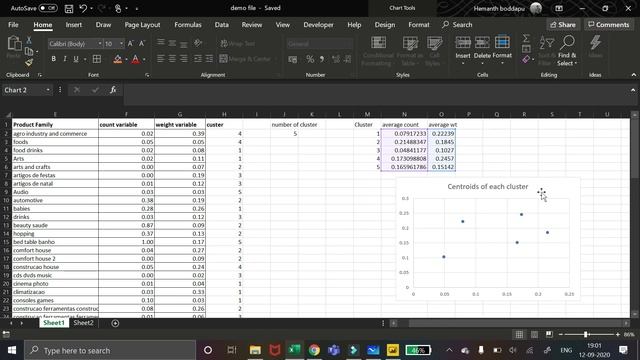Open the font size dropdown

point(121,43)
